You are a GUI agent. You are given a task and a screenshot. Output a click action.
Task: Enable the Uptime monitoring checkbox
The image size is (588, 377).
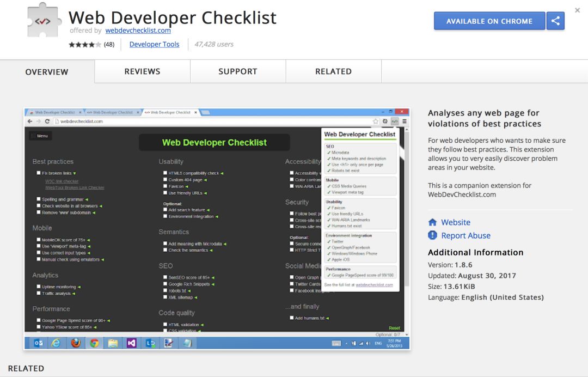click(x=38, y=287)
